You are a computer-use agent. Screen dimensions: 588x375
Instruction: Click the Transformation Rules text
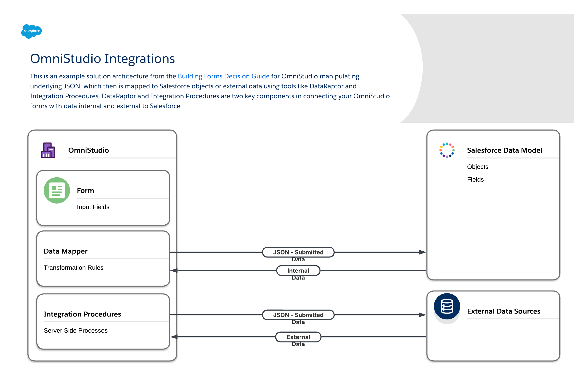pos(73,267)
